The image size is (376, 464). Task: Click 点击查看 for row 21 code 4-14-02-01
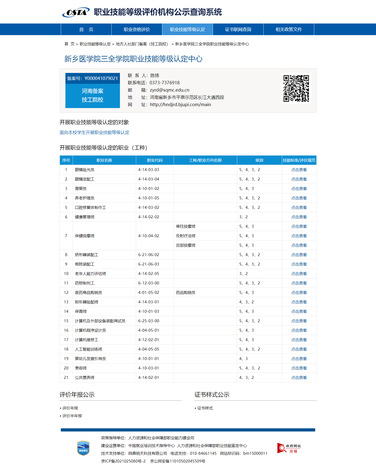click(x=299, y=378)
